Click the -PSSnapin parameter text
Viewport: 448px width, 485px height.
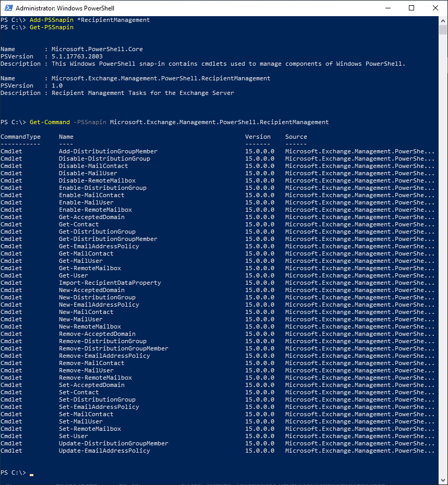click(x=90, y=122)
